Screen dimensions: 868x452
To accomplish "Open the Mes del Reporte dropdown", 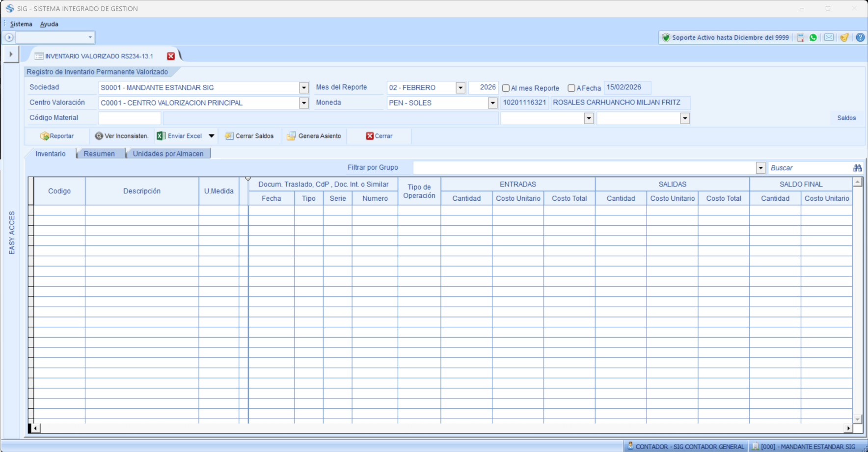I will click(x=460, y=88).
